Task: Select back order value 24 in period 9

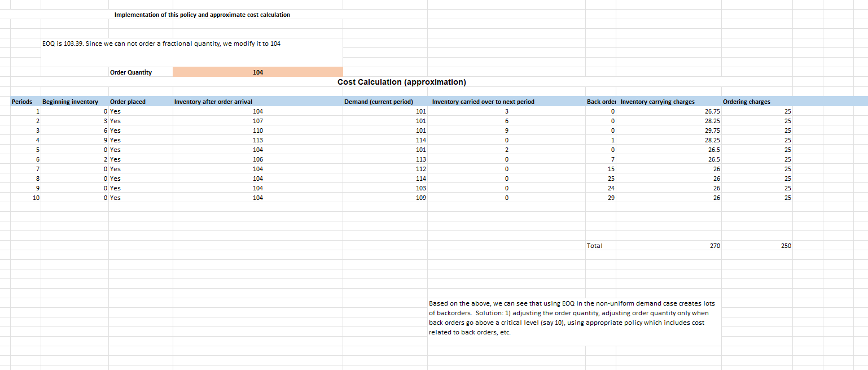Action: point(600,188)
